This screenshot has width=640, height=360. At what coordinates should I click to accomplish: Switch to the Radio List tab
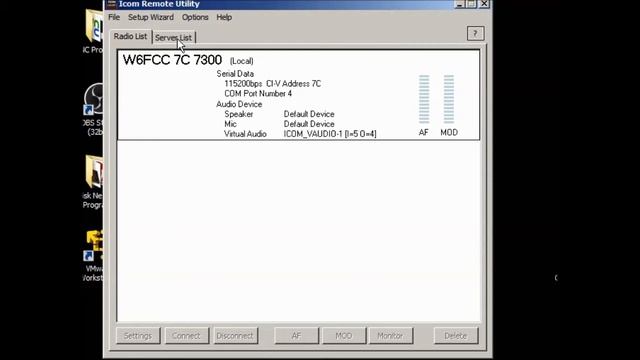pyautogui.click(x=130, y=36)
